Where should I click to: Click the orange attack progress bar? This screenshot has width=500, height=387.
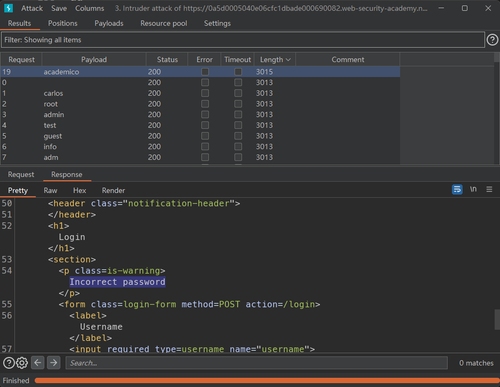tap(267, 380)
